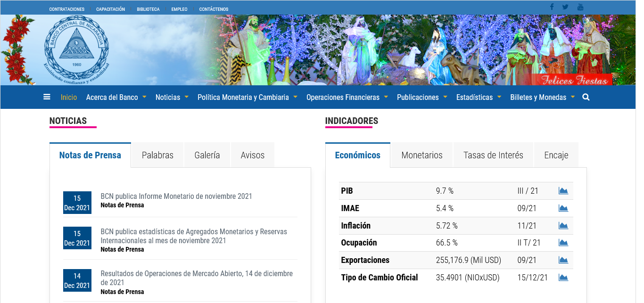The image size is (644, 303).
Task: Open the Billetes y Monedas dropdown
Action: pyautogui.click(x=542, y=98)
